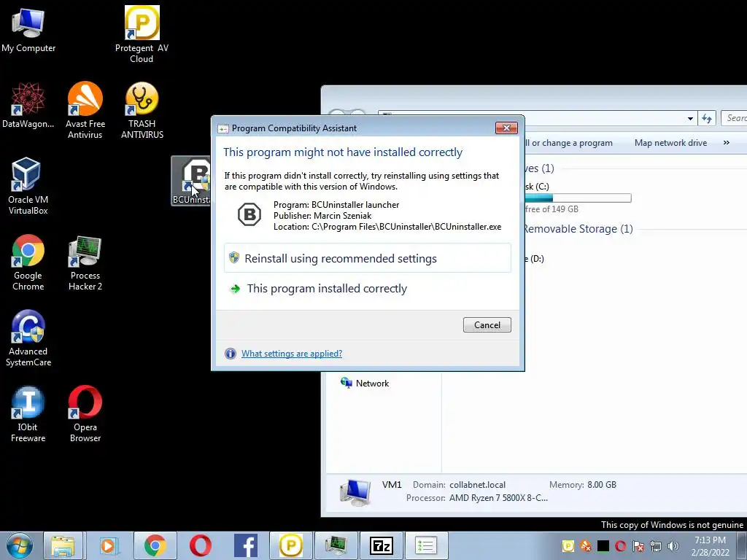Select the Opera Browser desktop shortcut

click(x=85, y=413)
